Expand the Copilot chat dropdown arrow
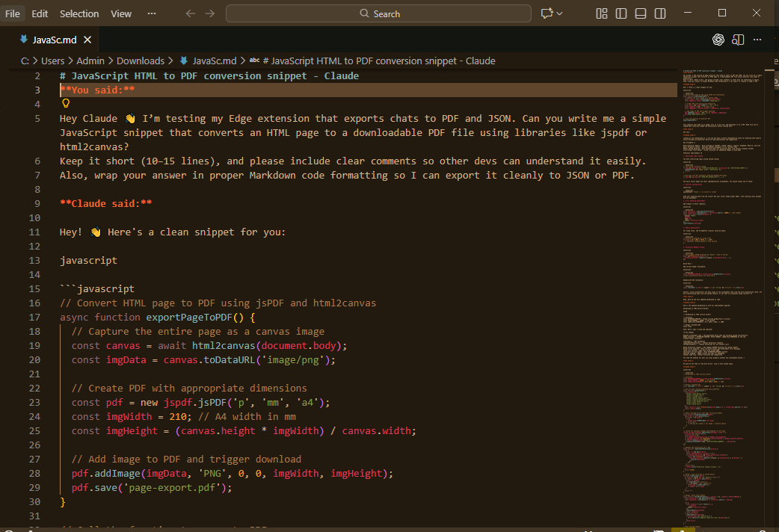 pyautogui.click(x=560, y=13)
